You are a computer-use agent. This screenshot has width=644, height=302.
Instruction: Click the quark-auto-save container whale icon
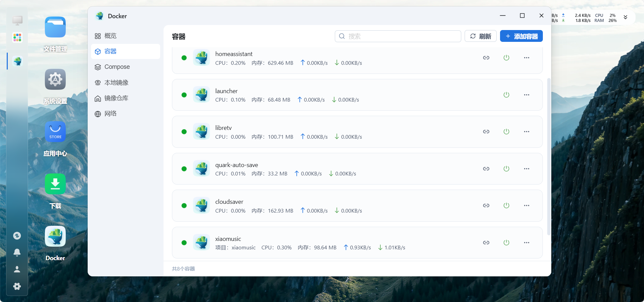[202, 169]
